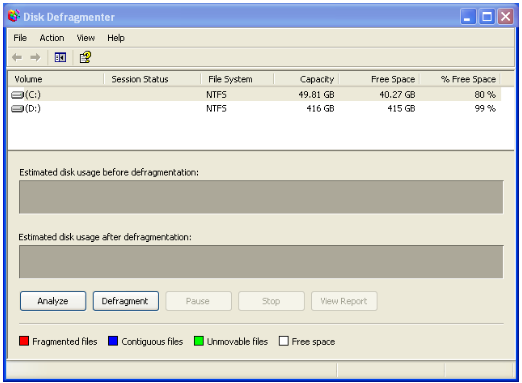Maximize the Disk Defragmenter window

click(487, 16)
